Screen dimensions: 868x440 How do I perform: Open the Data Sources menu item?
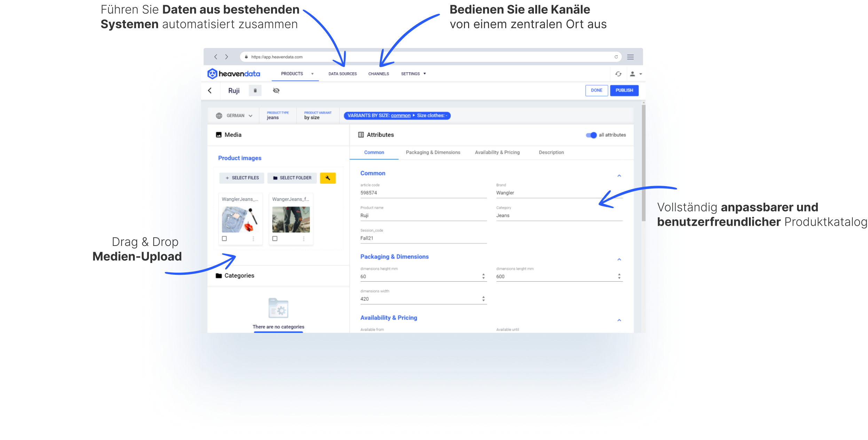coord(342,74)
